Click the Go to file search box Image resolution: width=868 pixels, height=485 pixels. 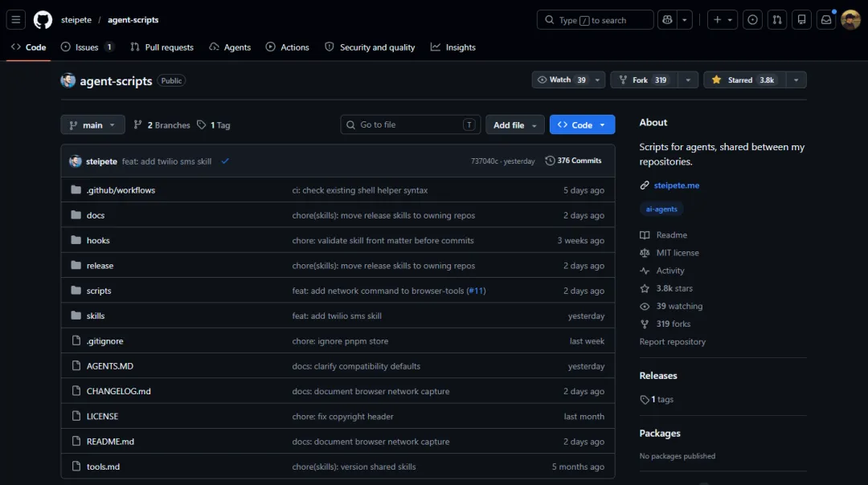410,125
